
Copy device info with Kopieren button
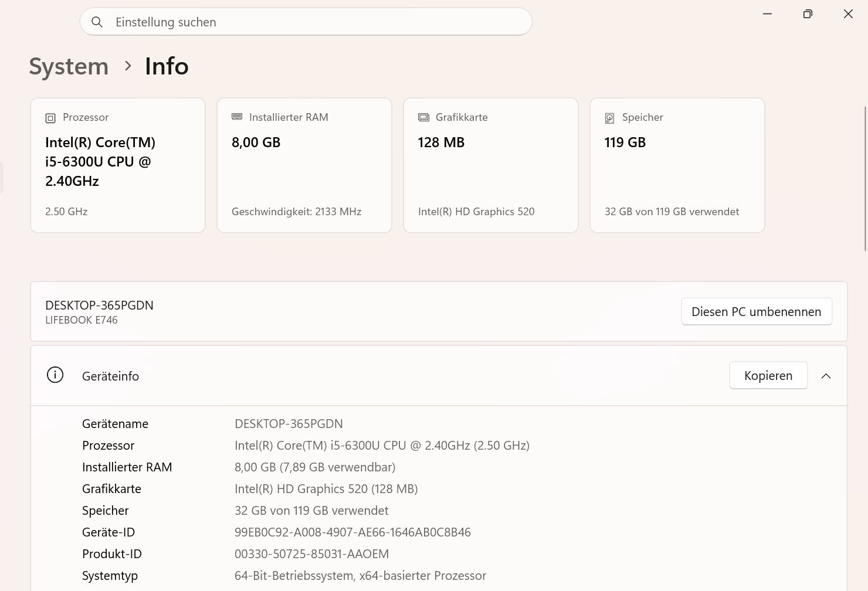[768, 375]
